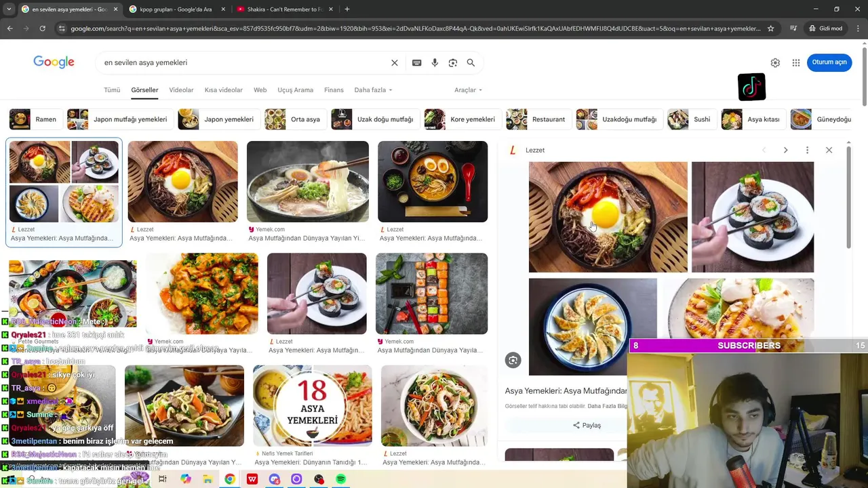Clear the search query with X

pyautogui.click(x=395, y=62)
